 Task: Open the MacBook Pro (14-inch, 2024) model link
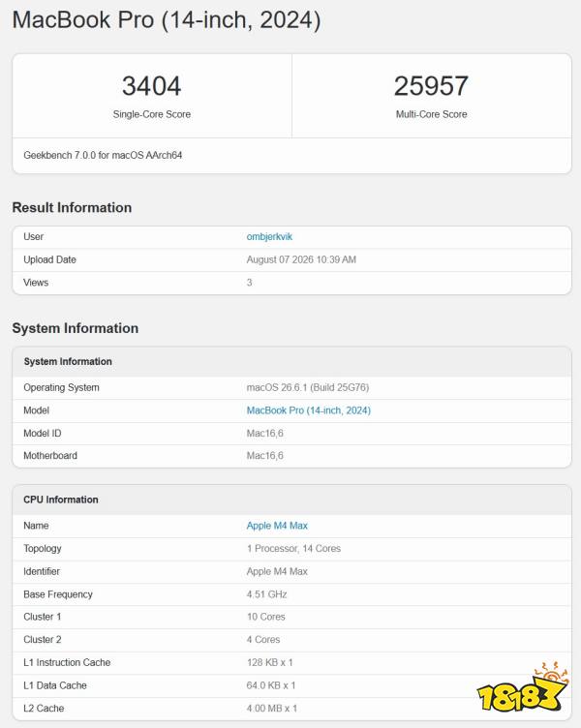[308, 410]
